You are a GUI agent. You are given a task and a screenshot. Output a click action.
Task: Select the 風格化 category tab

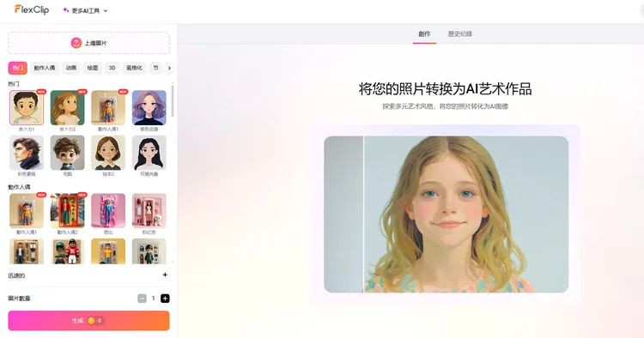pyautogui.click(x=134, y=68)
